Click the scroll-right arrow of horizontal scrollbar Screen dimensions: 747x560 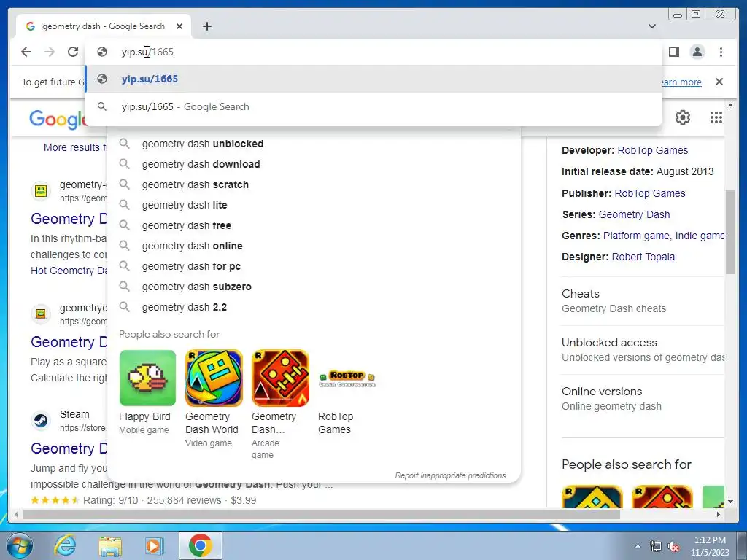pyautogui.click(x=719, y=514)
